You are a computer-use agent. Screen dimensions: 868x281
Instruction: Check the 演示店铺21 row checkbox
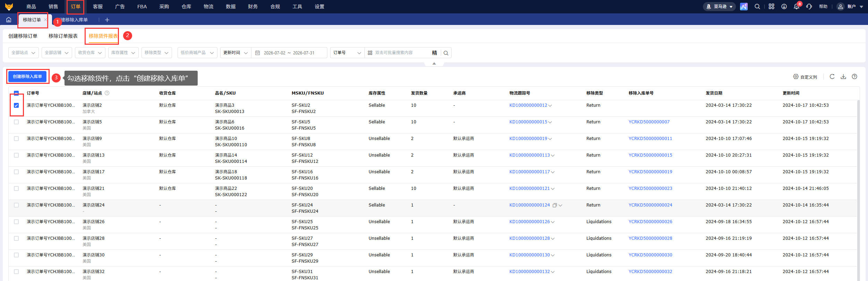tap(16, 188)
